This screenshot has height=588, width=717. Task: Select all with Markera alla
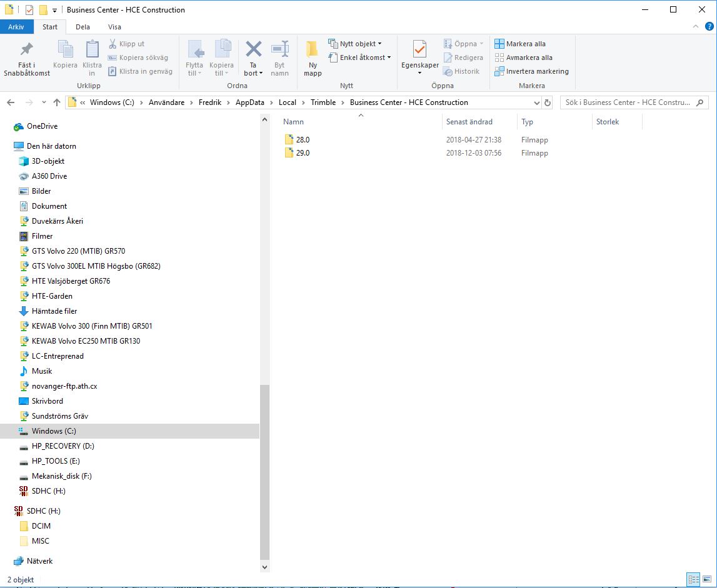point(520,44)
